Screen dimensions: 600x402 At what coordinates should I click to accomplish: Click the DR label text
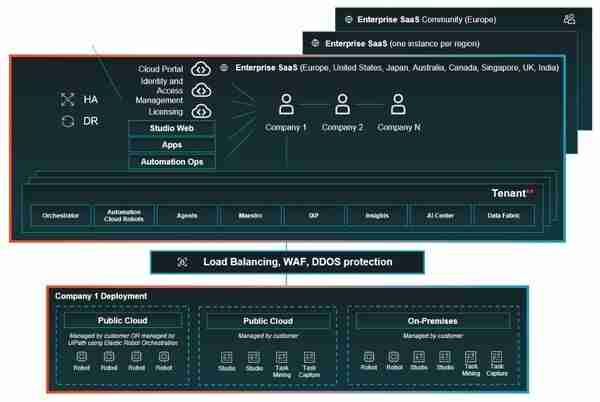tap(91, 121)
